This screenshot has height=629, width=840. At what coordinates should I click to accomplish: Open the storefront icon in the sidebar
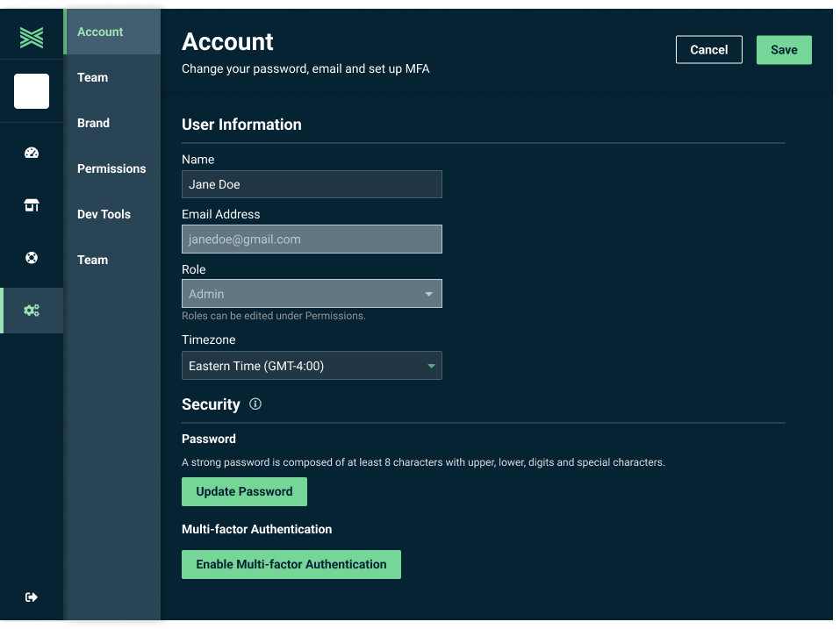coord(32,205)
